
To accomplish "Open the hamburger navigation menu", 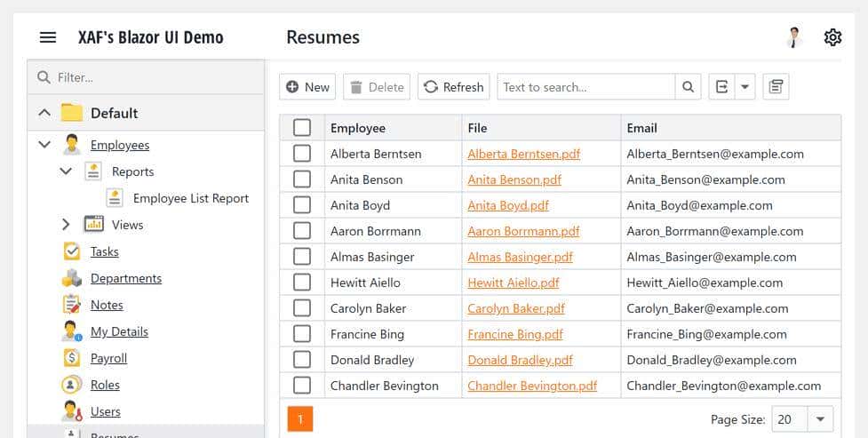I will [x=48, y=37].
